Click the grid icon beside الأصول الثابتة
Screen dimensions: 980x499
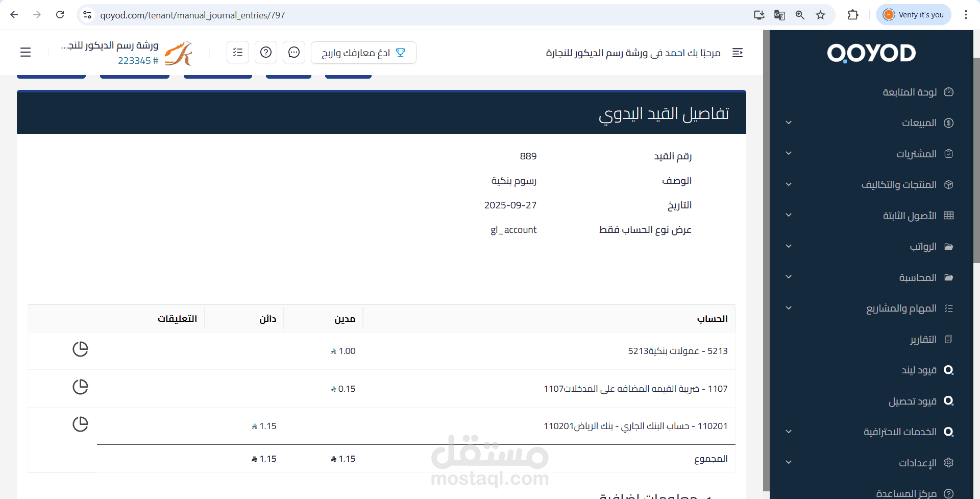[x=949, y=215]
